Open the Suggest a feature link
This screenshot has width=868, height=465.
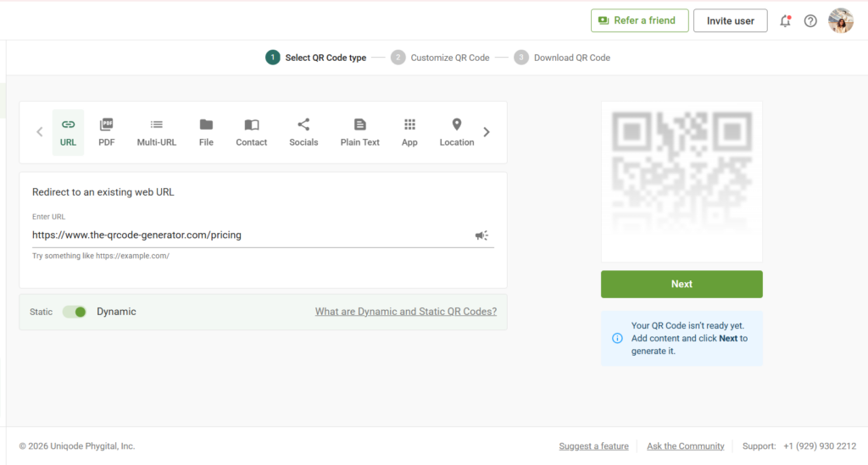(593, 446)
